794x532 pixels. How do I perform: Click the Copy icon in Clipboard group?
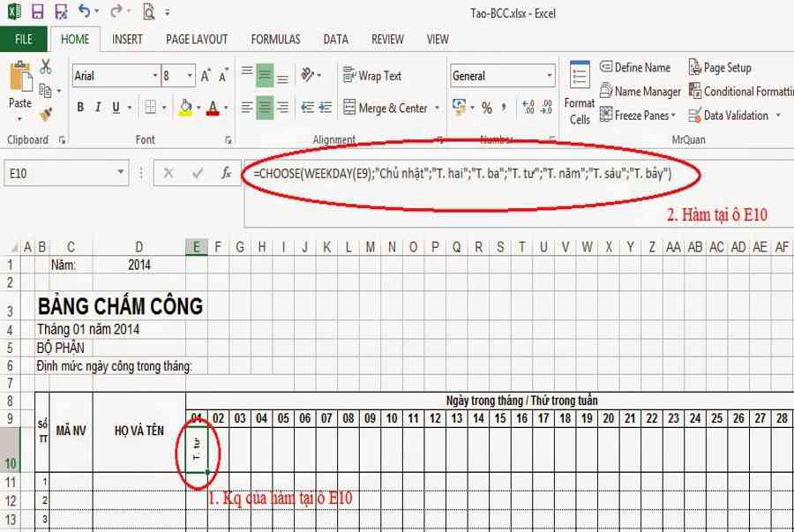[45, 91]
